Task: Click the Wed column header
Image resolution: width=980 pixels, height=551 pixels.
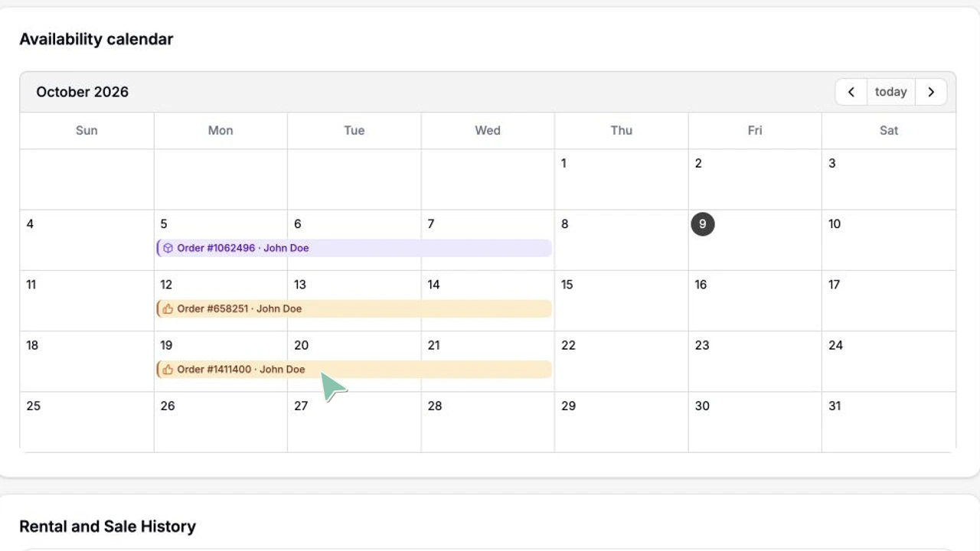Action: [x=488, y=130]
